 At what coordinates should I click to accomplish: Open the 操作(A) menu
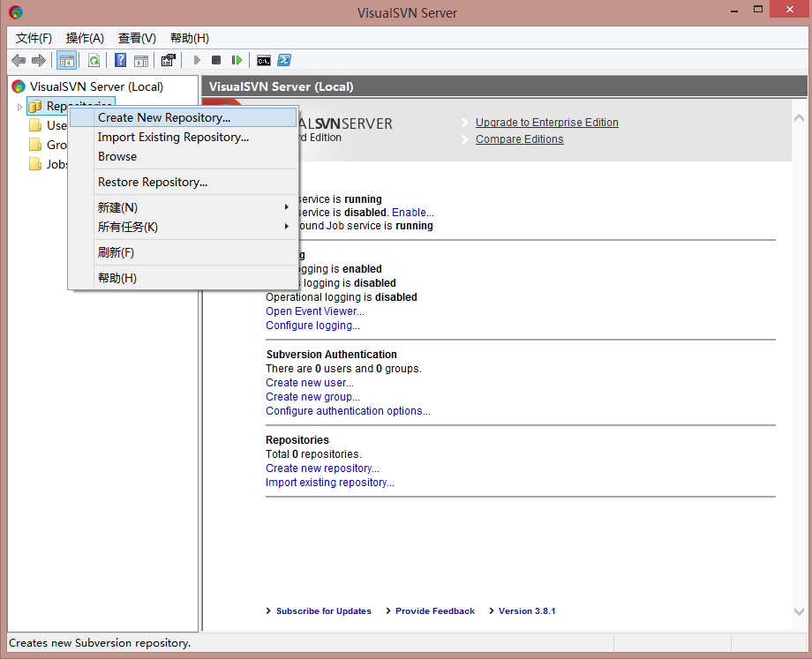pyautogui.click(x=85, y=38)
